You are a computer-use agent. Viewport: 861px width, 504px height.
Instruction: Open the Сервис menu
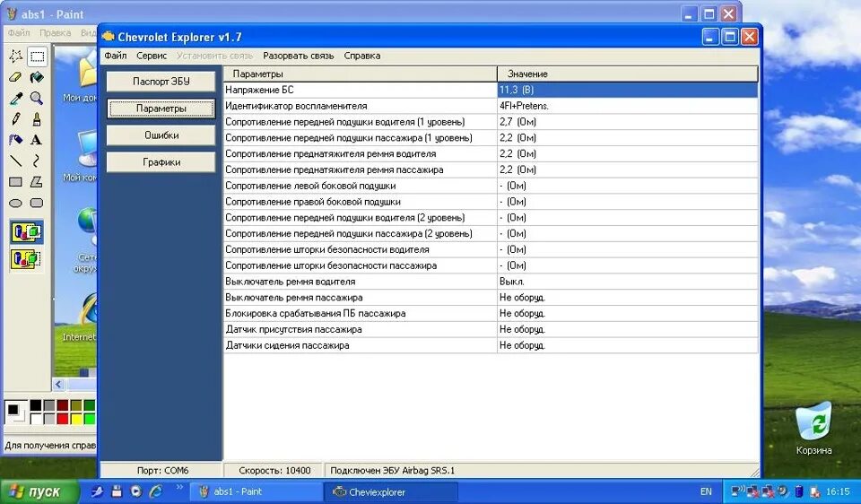click(152, 56)
